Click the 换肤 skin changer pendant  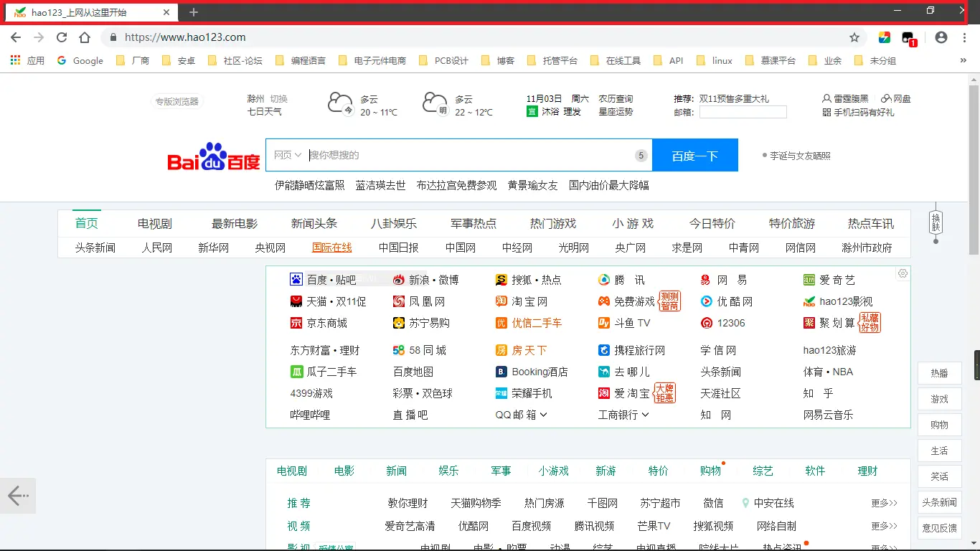[936, 222]
